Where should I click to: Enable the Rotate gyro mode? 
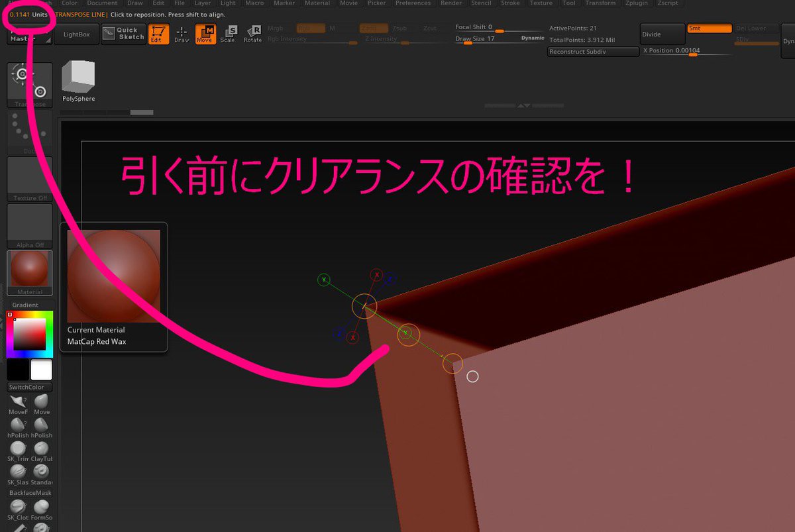pos(252,34)
